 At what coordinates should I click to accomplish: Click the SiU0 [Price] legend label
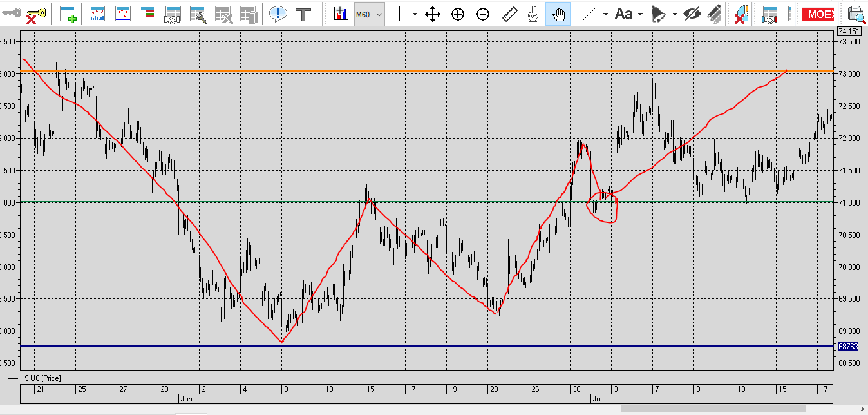42,378
